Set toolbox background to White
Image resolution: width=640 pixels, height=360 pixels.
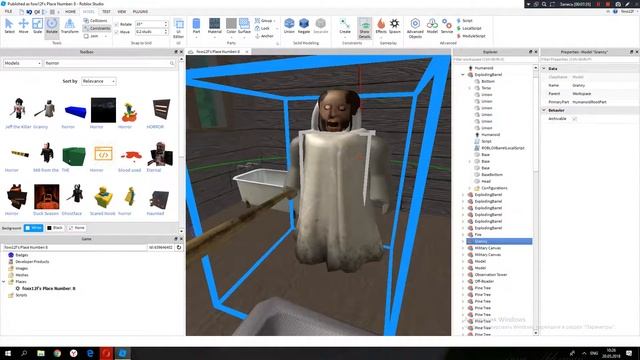click(33, 228)
